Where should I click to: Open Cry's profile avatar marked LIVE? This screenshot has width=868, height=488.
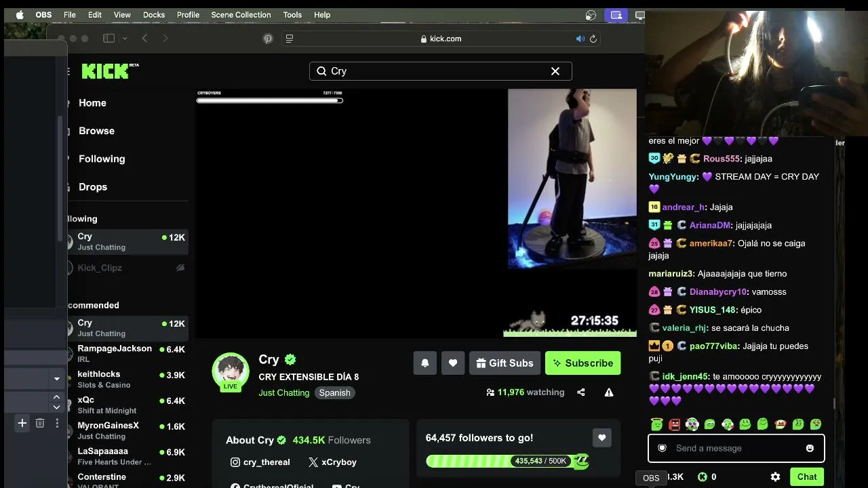click(231, 371)
